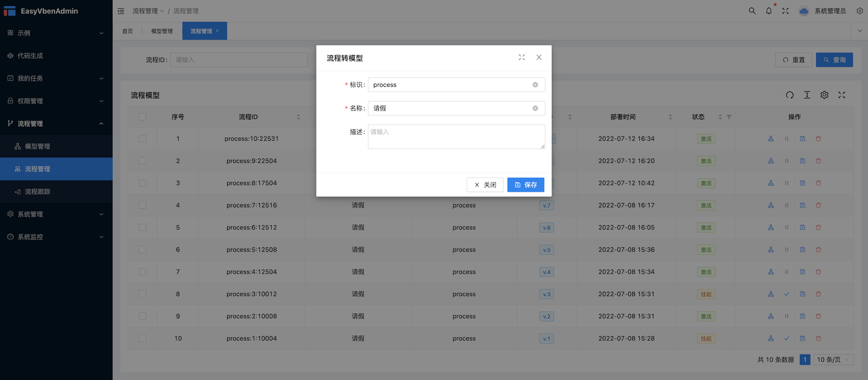The height and width of the screenshot is (380, 868).
Task: Switch to the 模型管理 tab
Action: [162, 31]
